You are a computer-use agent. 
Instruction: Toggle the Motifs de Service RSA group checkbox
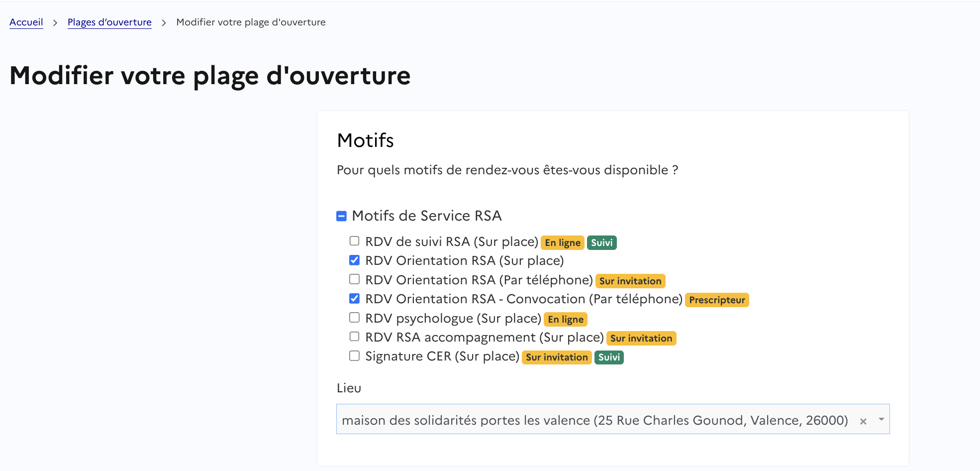(341, 216)
